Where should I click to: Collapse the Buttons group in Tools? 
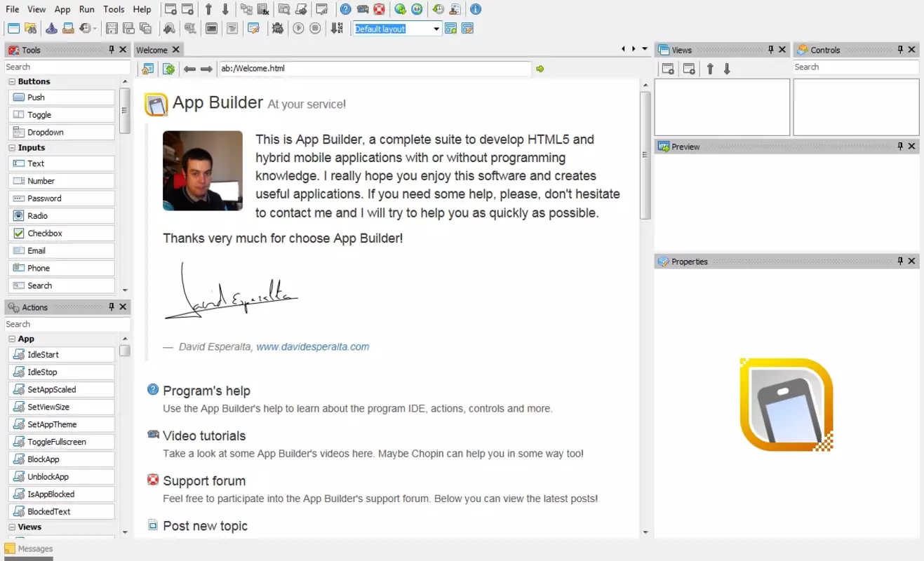12,82
